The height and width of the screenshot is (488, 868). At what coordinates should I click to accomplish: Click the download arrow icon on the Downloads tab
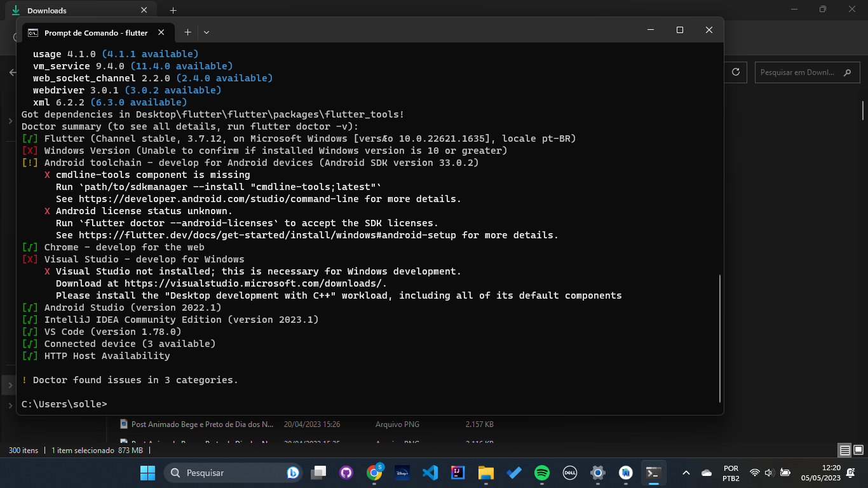(16, 10)
